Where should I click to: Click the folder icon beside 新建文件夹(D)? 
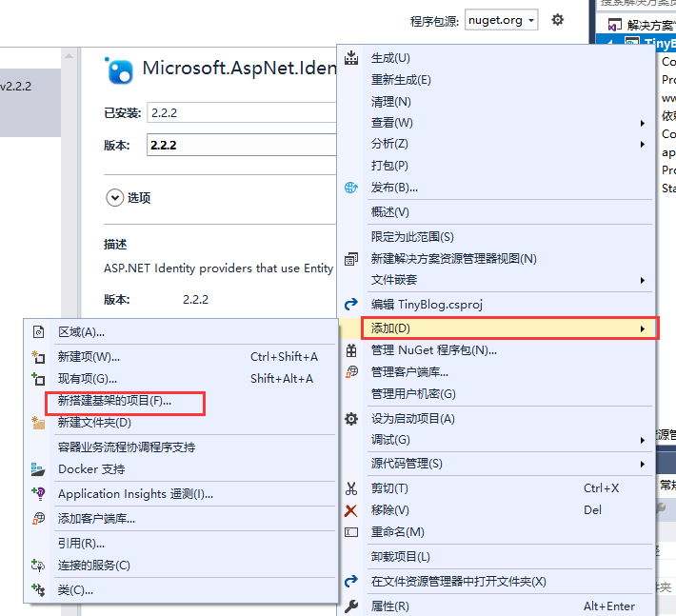(38, 423)
